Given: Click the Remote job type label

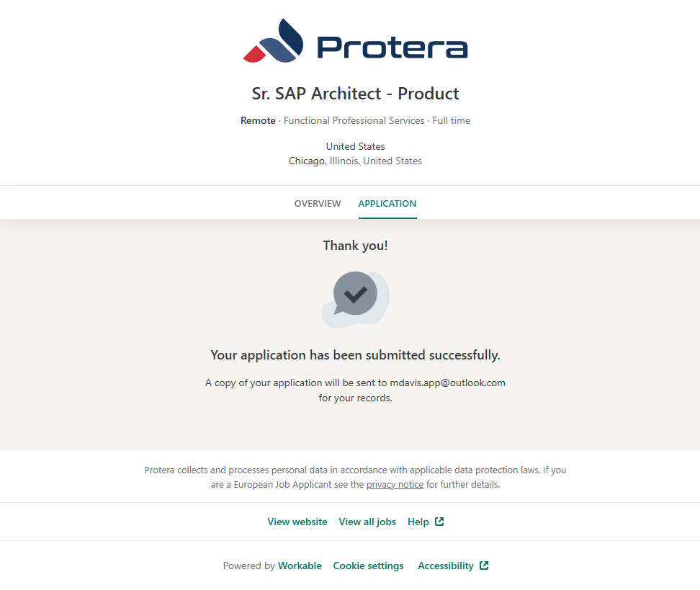Looking at the screenshot, I should click(x=258, y=121).
